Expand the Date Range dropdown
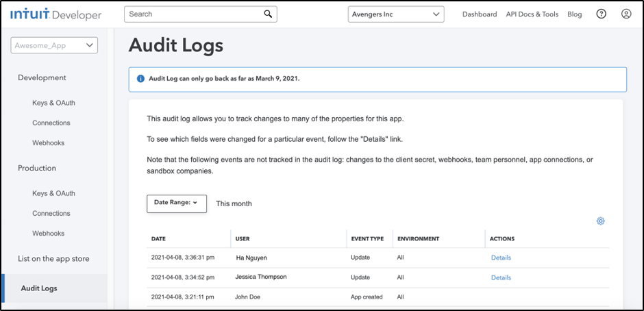This screenshot has width=644, height=311. [177, 203]
